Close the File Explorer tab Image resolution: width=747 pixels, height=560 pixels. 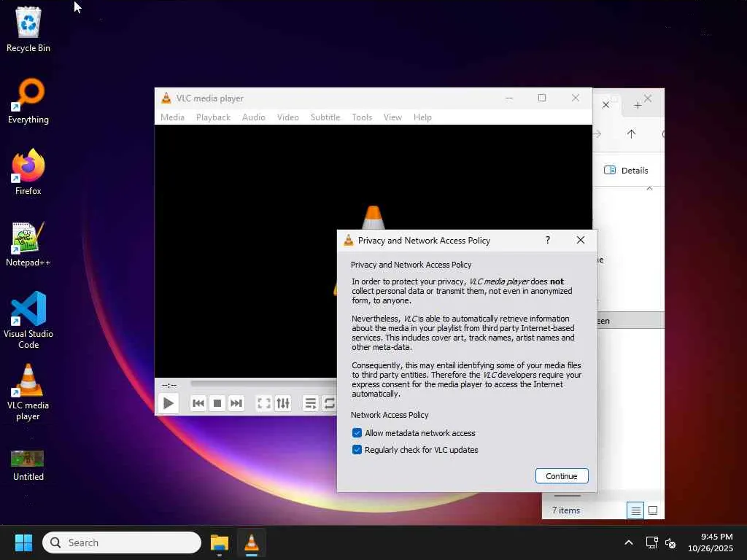(605, 105)
